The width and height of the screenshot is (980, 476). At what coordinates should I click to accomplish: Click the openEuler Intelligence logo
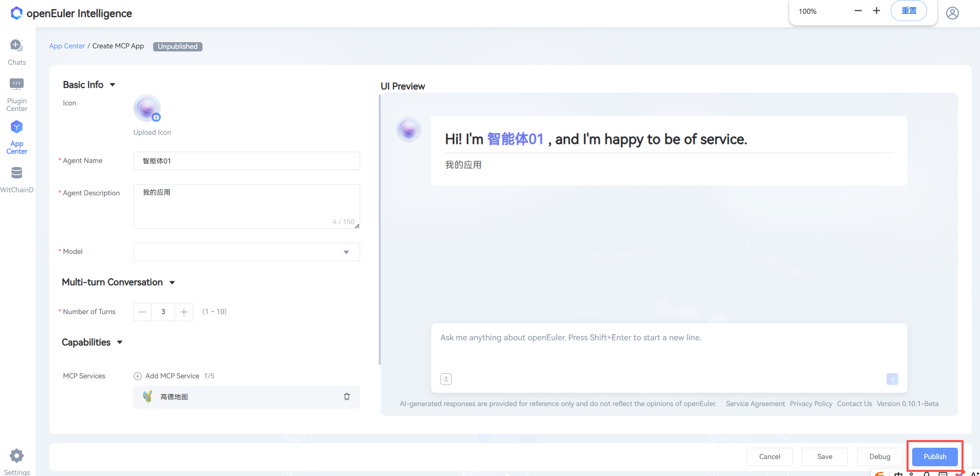[71, 13]
